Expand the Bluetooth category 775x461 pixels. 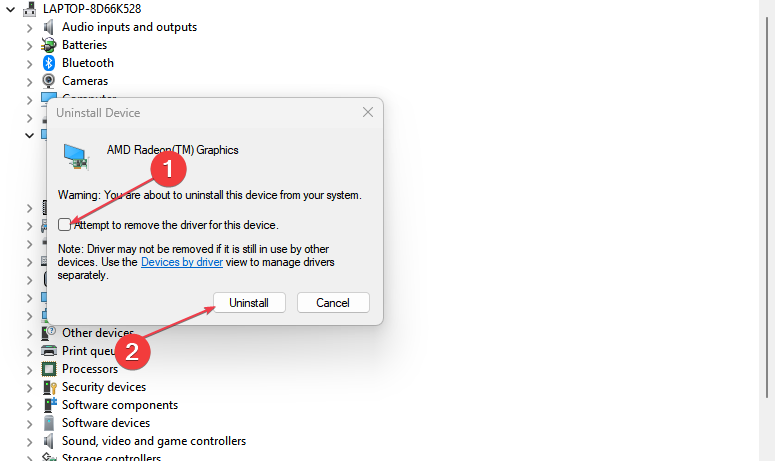[29, 64]
